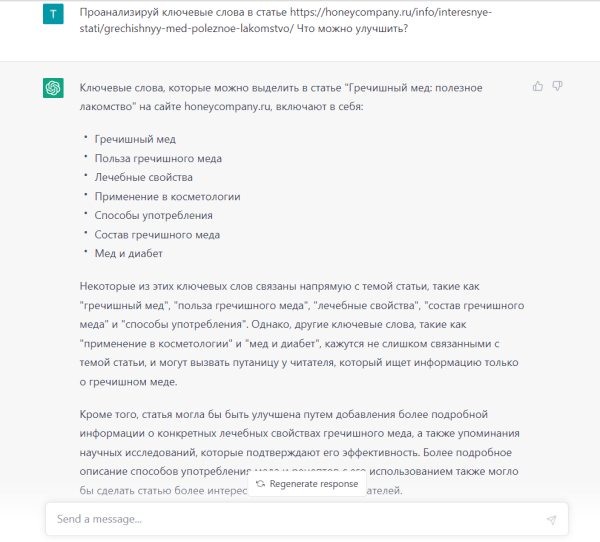This screenshot has height=542, width=600.
Task: Click the thumbs down icon on the response
Action: pos(557,86)
